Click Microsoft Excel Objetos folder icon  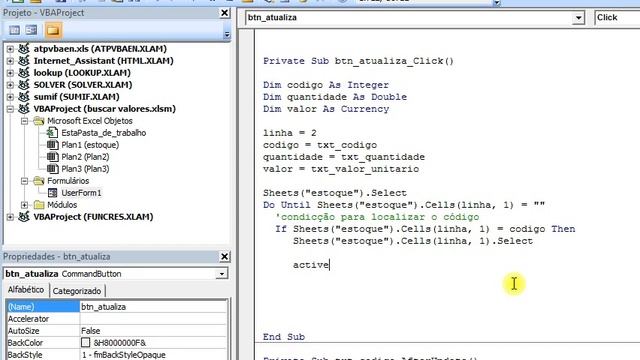point(39,121)
